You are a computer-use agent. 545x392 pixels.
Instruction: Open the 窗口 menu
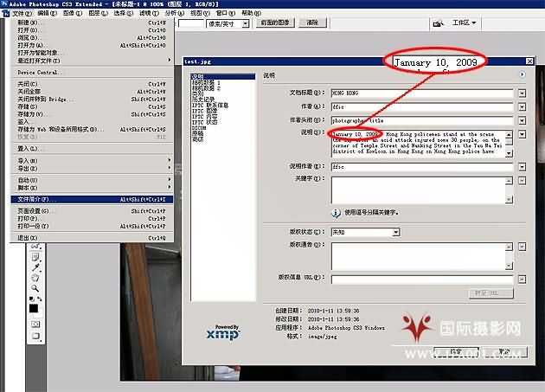click(226, 13)
